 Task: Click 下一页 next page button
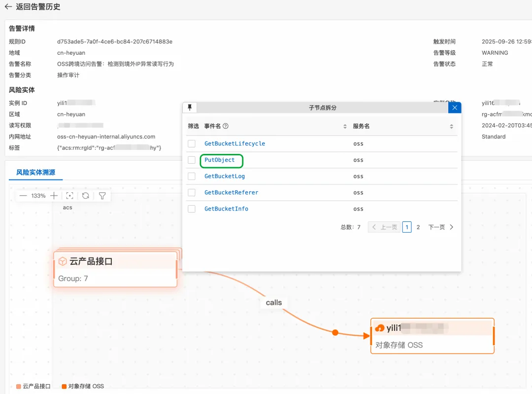[x=441, y=227]
